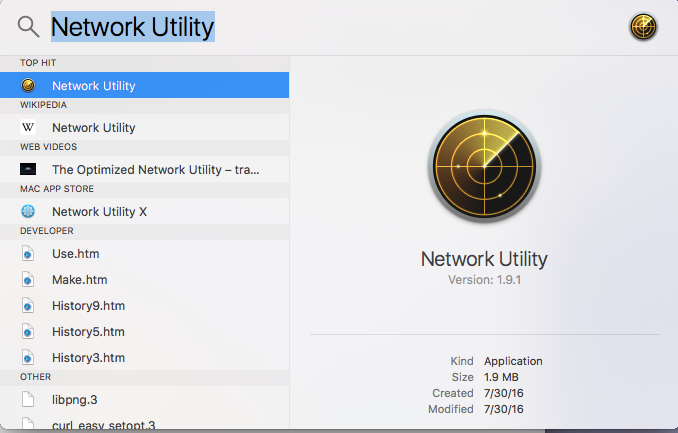Click the radar icon in search bar
This screenshot has height=433, width=678.
point(643,27)
